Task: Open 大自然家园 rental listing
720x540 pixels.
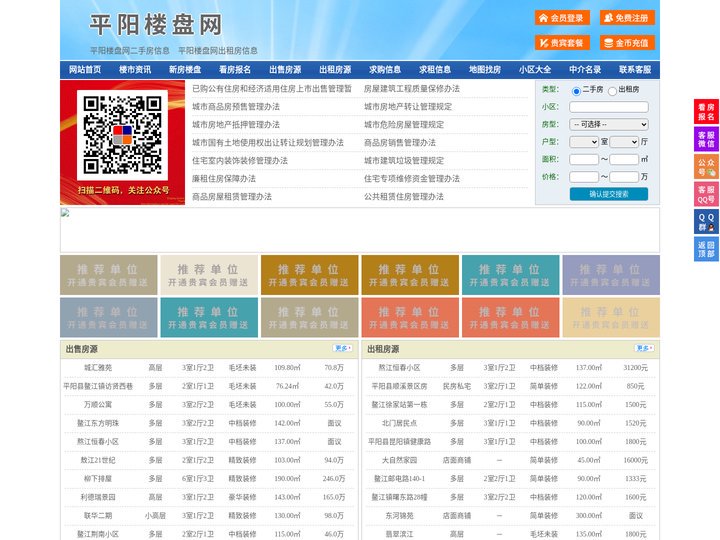Action: click(399, 460)
